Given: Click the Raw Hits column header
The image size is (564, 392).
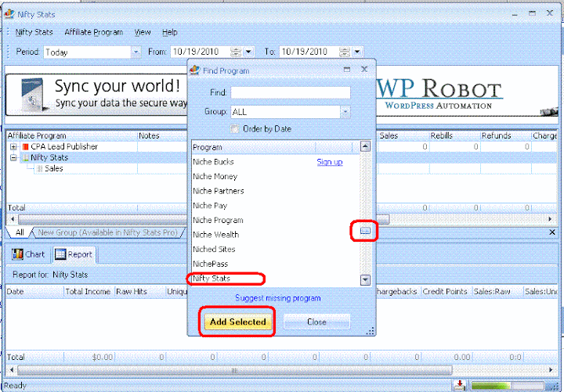Looking at the screenshot, I should coord(139,291).
